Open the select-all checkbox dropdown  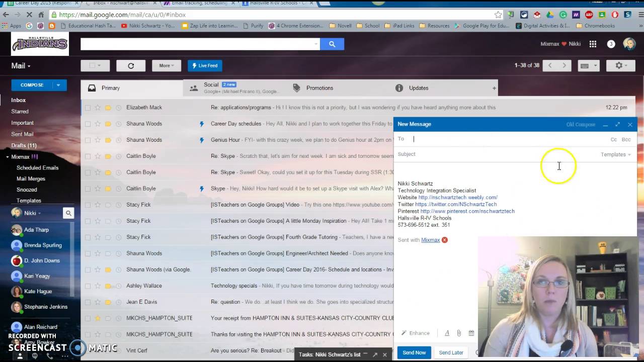point(95,65)
